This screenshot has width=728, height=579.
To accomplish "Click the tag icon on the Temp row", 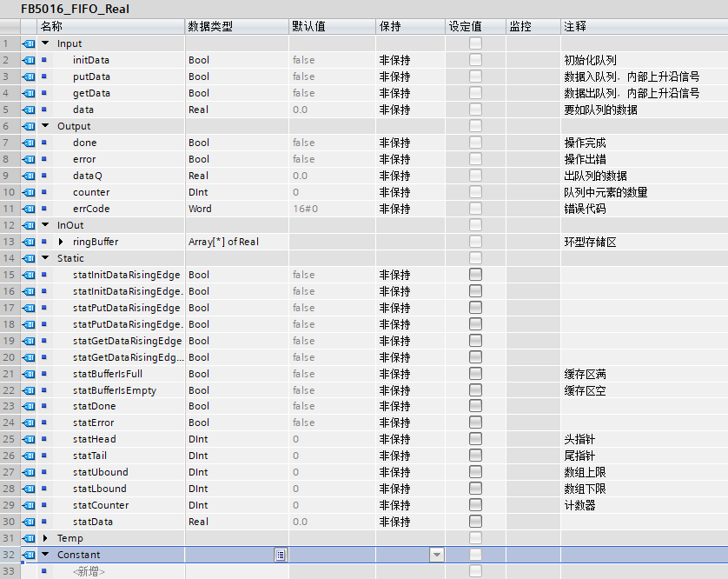I will point(29,538).
